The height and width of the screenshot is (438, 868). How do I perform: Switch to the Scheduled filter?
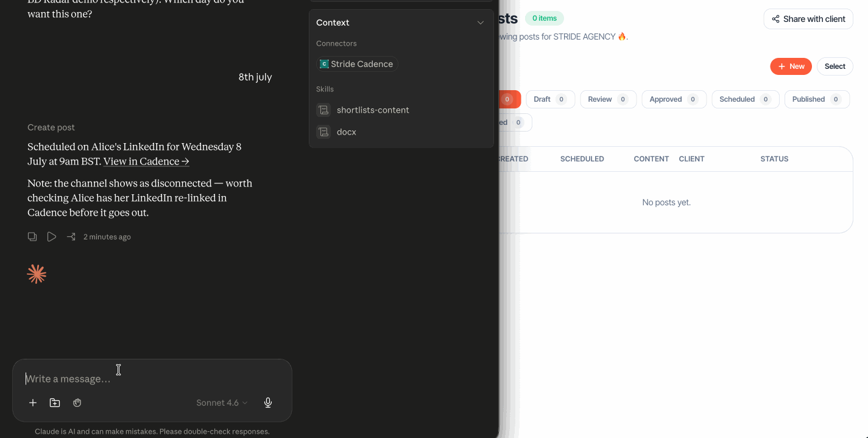click(x=745, y=99)
